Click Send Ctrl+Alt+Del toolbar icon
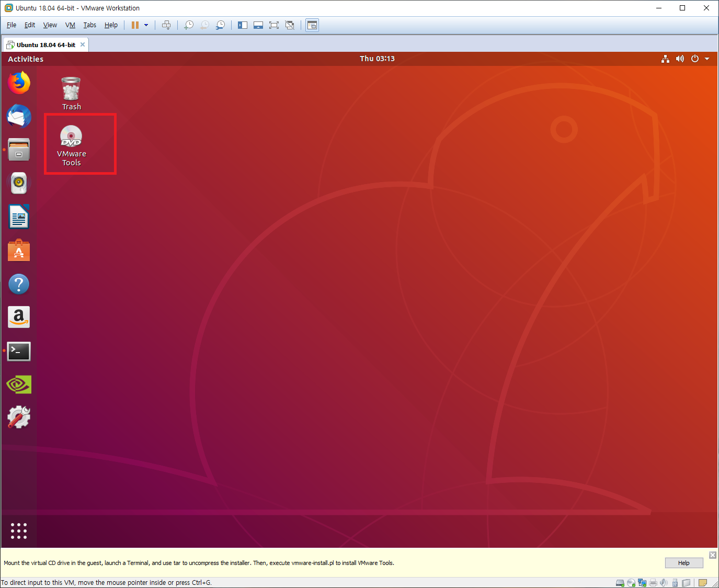This screenshot has height=588, width=719. pyautogui.click(x=166, y=25)
